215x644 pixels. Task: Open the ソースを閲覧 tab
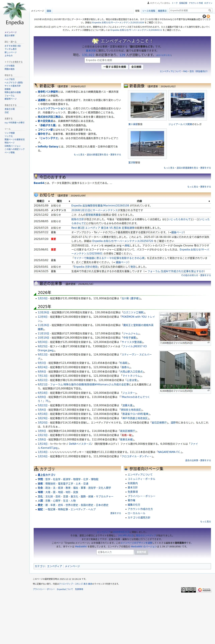coord(149,11)
